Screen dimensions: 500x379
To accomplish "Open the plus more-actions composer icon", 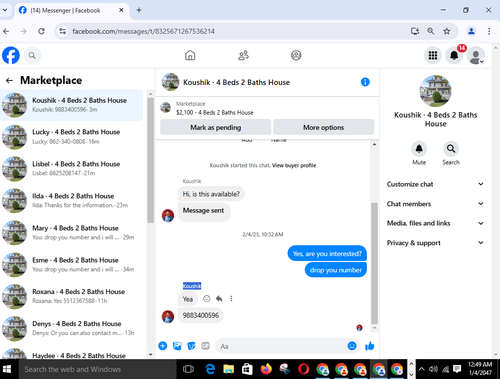I will 163,346.
